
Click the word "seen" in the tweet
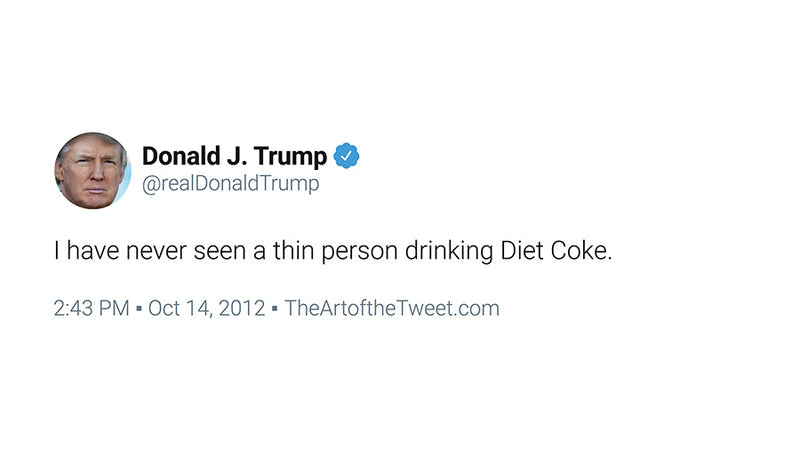coord(215,251)
